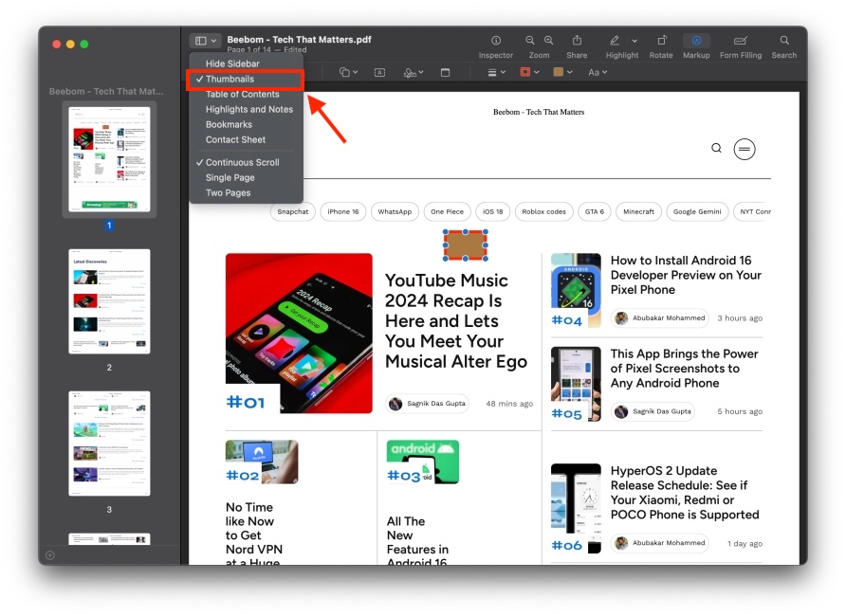Open the border color picker
This screenshot has width=846, height=616.
pyautogui.click(x=529, y=72)
